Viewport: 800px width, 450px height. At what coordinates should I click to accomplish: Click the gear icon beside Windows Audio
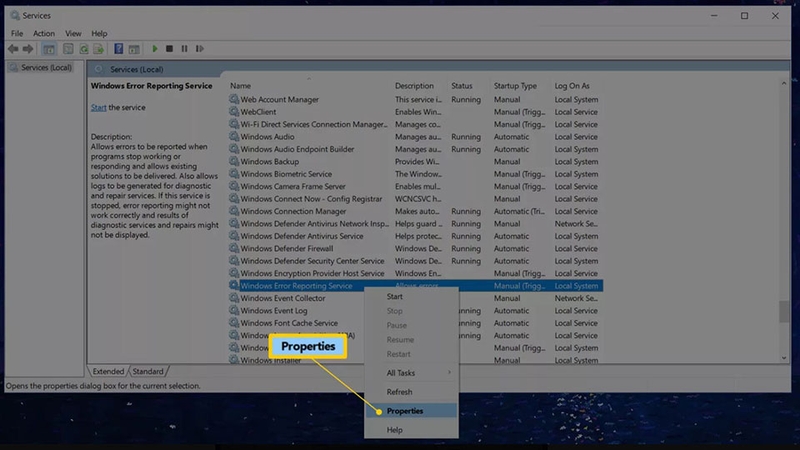[x=234, y=136]
